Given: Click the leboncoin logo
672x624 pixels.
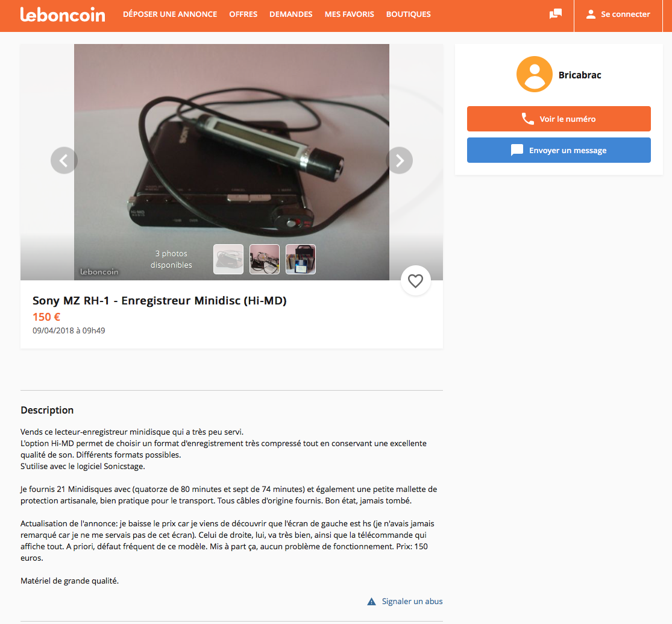Looking at the screenshot, I should click(63, 14).
